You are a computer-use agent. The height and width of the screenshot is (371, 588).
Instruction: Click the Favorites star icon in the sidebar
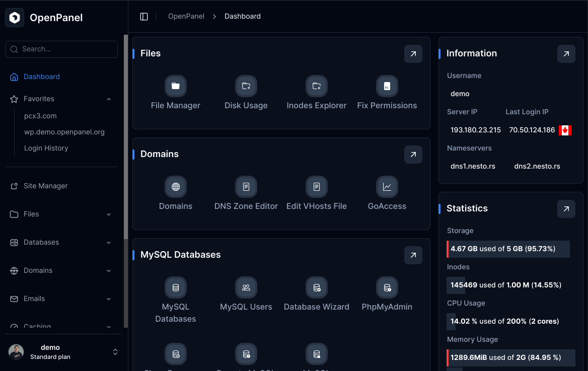pos(14,99)
